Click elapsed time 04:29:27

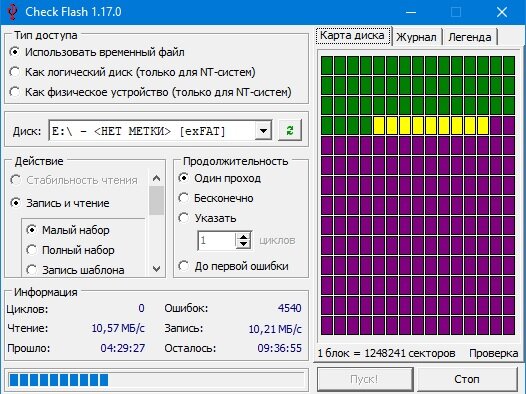(123, 348)
